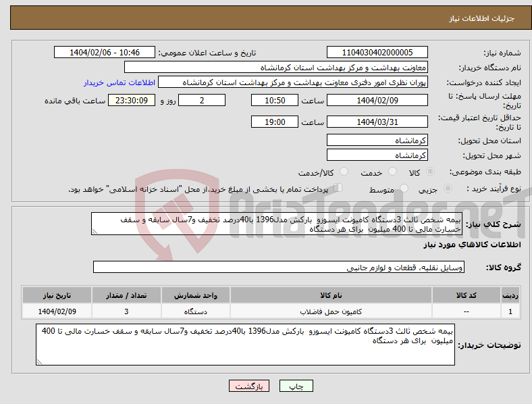Click the buyer organization name field
Image resolution: width=532 pixels, height=404 pixels.
click(276, 67)
